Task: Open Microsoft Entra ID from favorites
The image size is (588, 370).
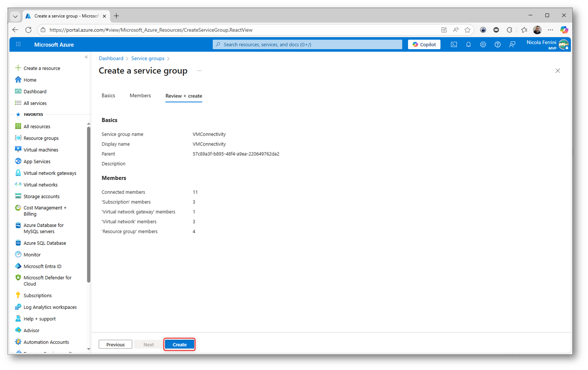Action: coord(42,266)
